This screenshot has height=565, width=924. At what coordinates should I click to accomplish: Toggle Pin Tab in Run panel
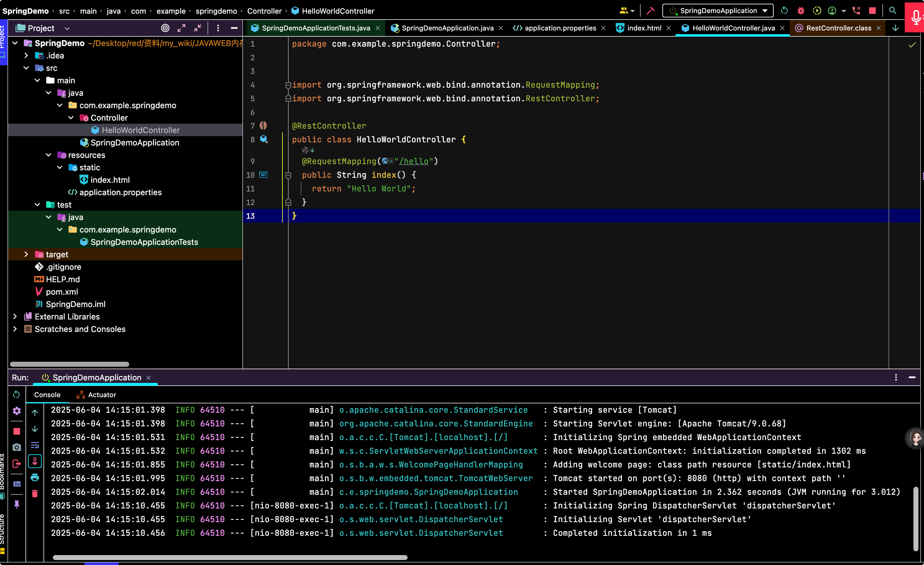click(x=16, y=505)
